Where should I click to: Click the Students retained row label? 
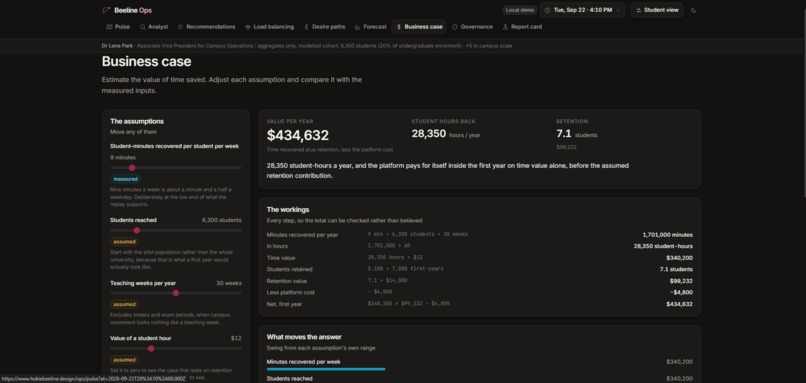click(x=289, y=269)
